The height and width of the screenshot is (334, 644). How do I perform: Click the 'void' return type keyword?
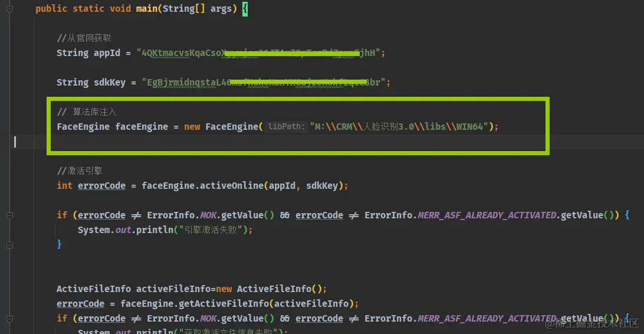click(x=120, y=9)
